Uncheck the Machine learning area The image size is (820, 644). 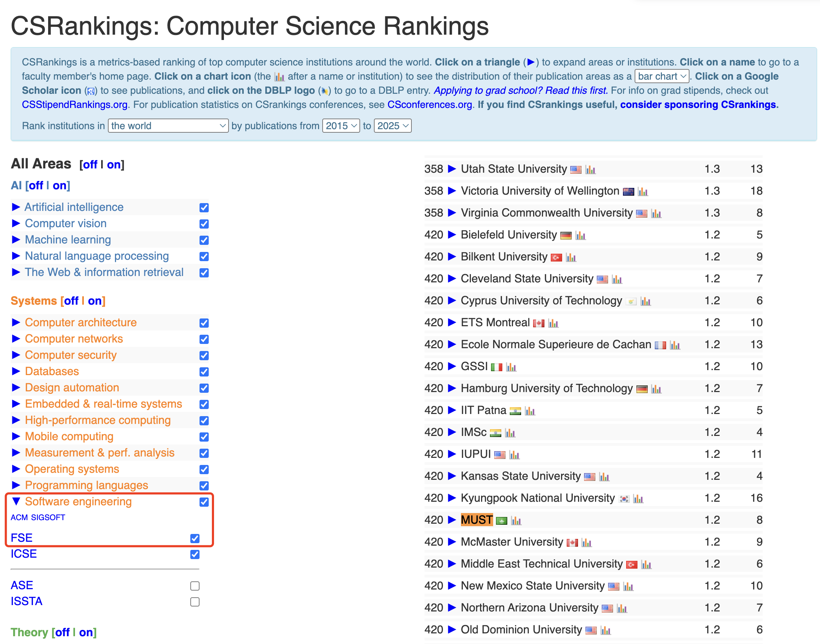click(x=204, y=240)
